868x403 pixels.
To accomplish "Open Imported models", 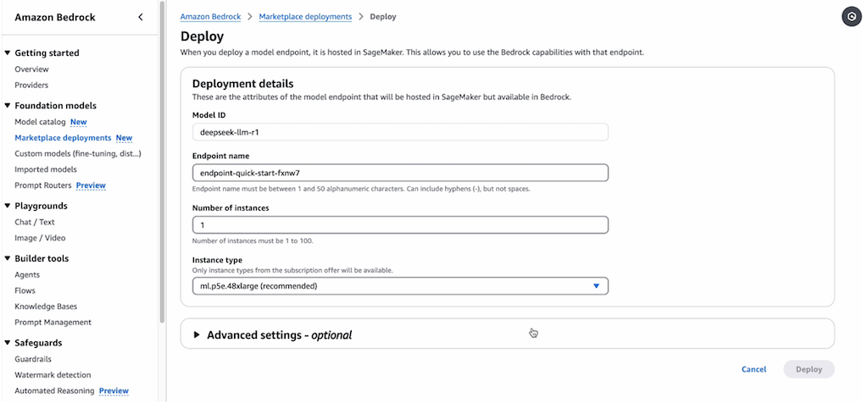I will pos(46,169).
